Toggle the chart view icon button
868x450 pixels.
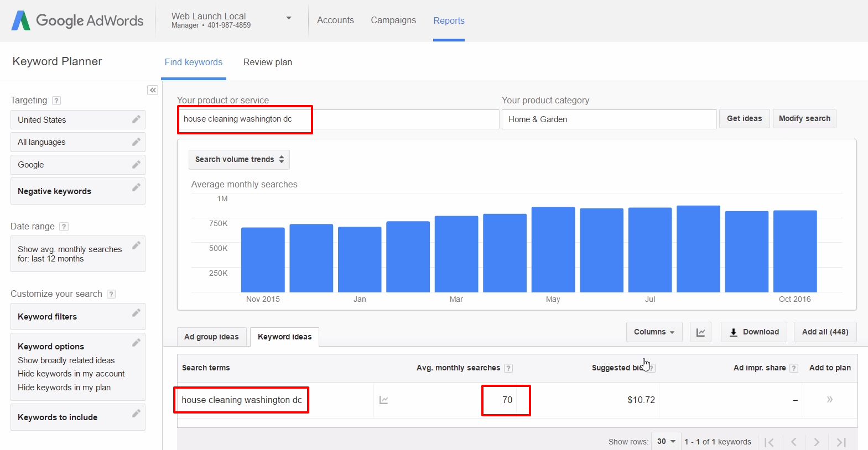point(700,332)
